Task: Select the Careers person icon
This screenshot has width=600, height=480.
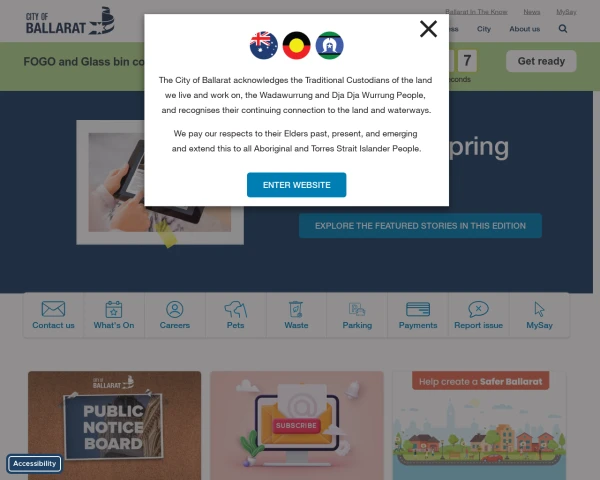Action: pyautogui.click(x=174, y=309)
